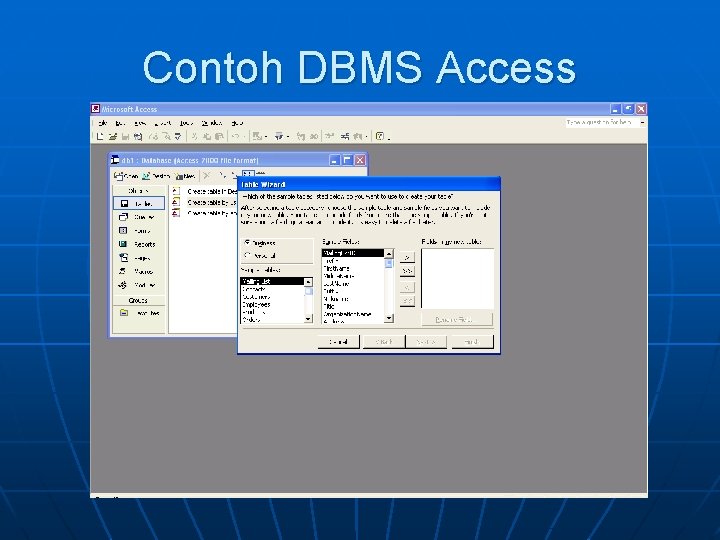Select Tables in the Objects bar
The width and height of the screenshot is (720, 540).
pos(139,203)
